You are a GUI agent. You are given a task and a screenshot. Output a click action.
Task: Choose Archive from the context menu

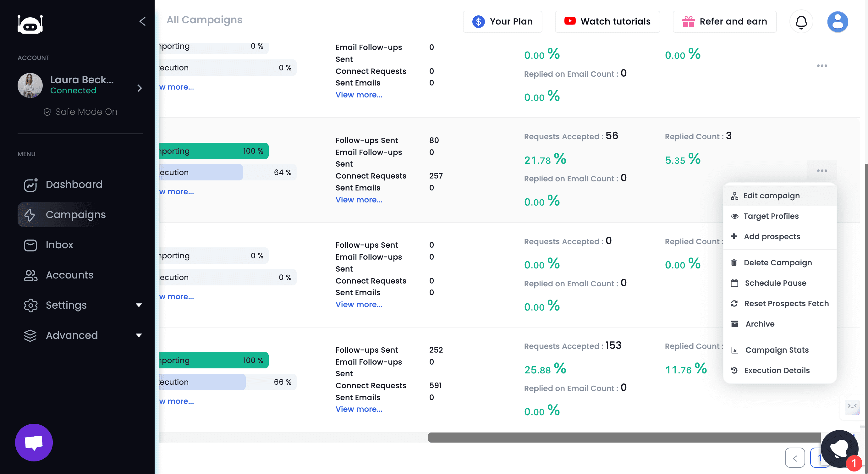pos(779,324)
